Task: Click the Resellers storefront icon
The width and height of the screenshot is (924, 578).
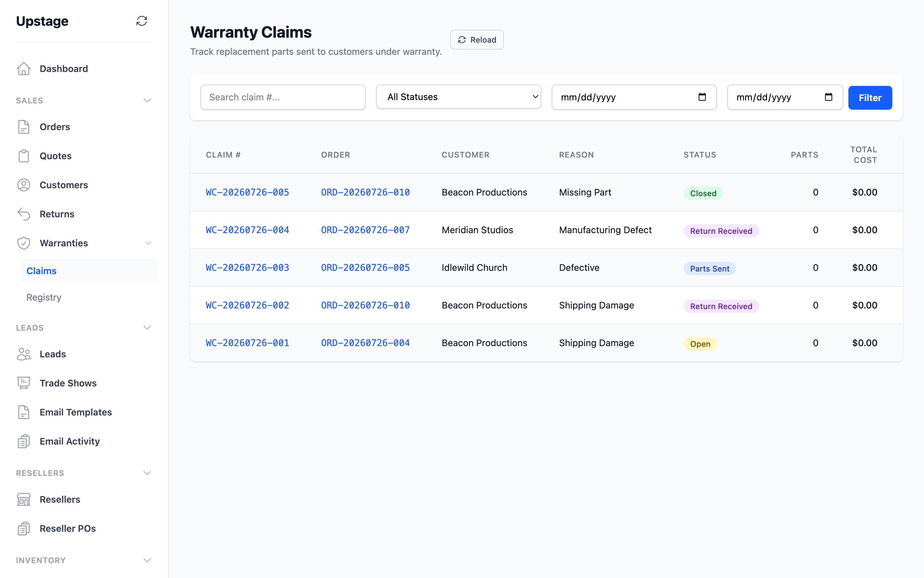Action: (24, 499)
